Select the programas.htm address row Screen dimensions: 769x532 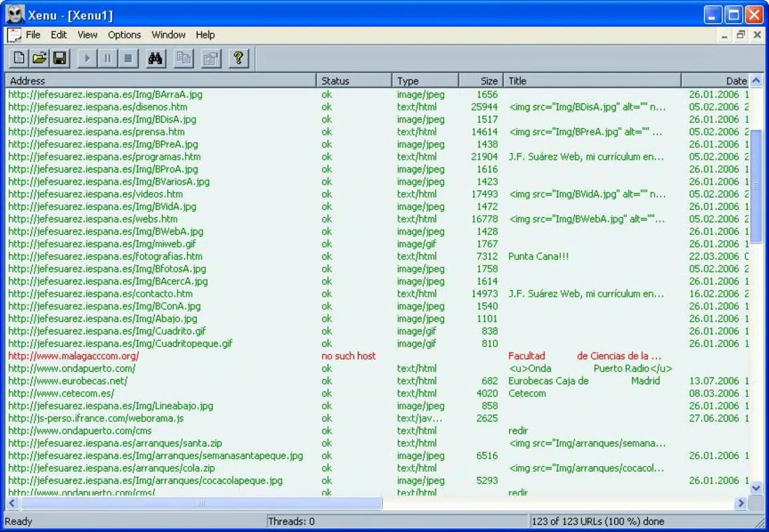pyautogui.click(x=104, y=157)
